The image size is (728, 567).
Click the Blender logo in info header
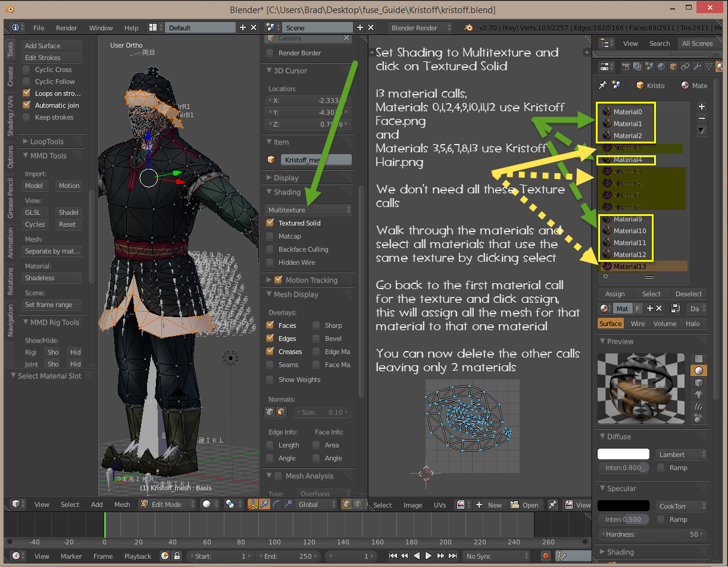(469, 27)
